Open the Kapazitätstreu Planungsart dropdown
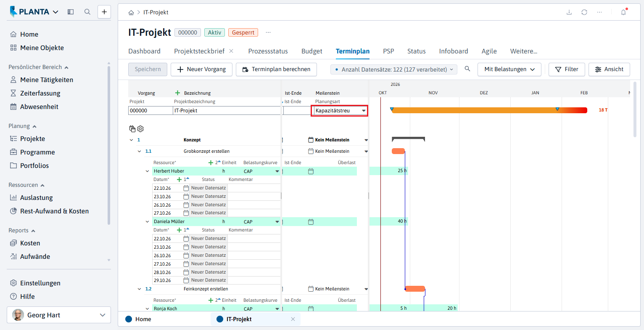 (364, 111)
